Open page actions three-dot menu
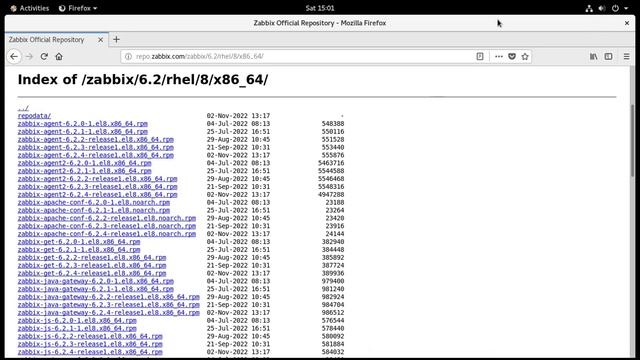The width and height of the screenshot is (640, 360). [x=499, y=56]
